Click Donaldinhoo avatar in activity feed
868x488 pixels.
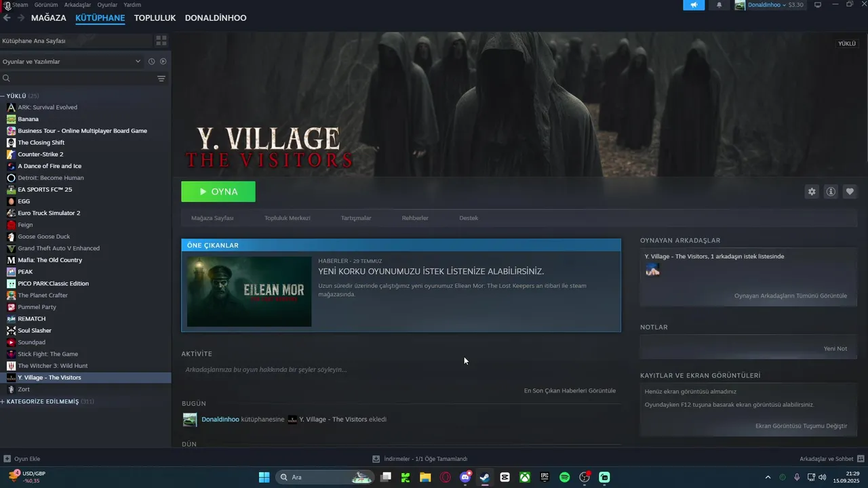pos(190,420)
